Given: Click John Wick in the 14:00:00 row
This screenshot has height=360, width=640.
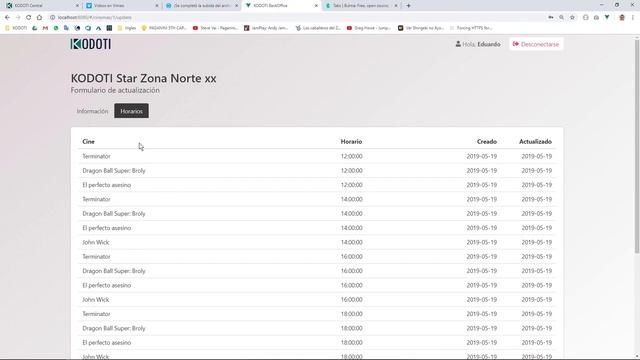Looking at the screenshot, I should pyautogui.click(x=96, y=242).
